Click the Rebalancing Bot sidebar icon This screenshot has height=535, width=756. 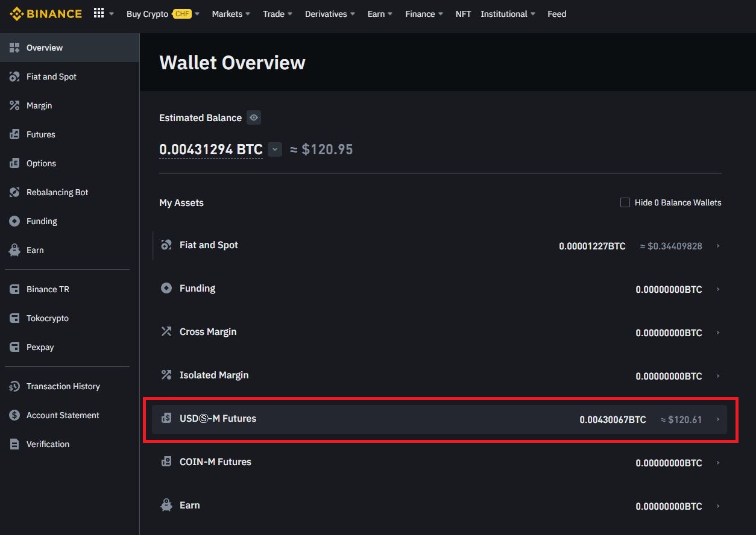pyautogui.click(x=14, y=192)
